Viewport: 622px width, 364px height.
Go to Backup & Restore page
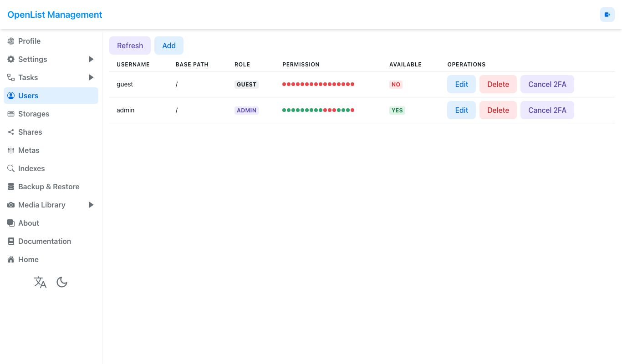tap(51, 187)
